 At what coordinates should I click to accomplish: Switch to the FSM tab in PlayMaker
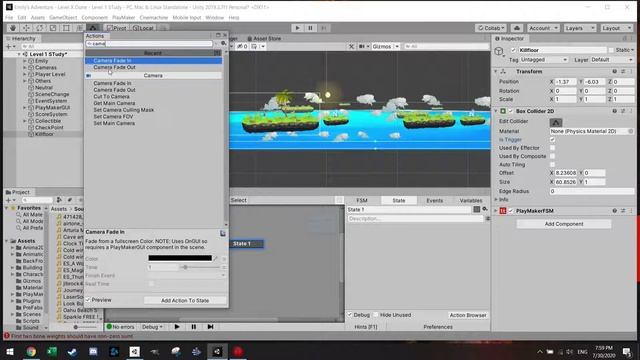[x=362, y=200]
